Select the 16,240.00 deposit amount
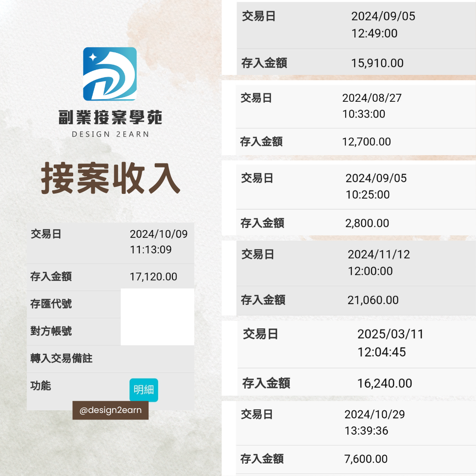The image size is (476, 476). [384, 383]
